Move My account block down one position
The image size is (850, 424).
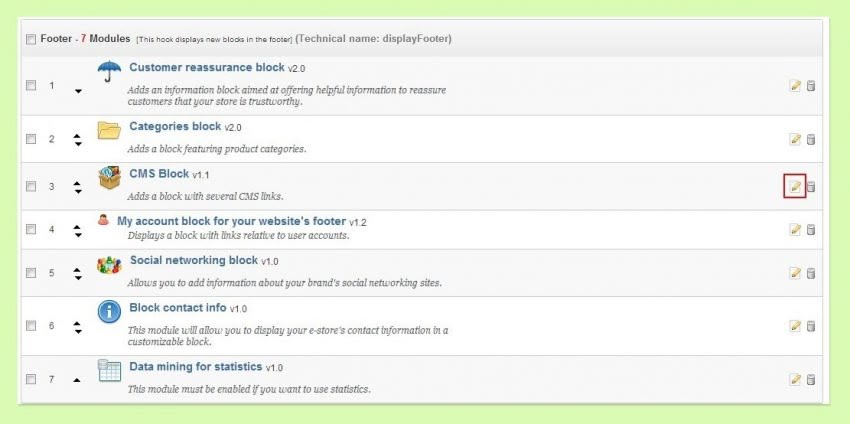78,234
